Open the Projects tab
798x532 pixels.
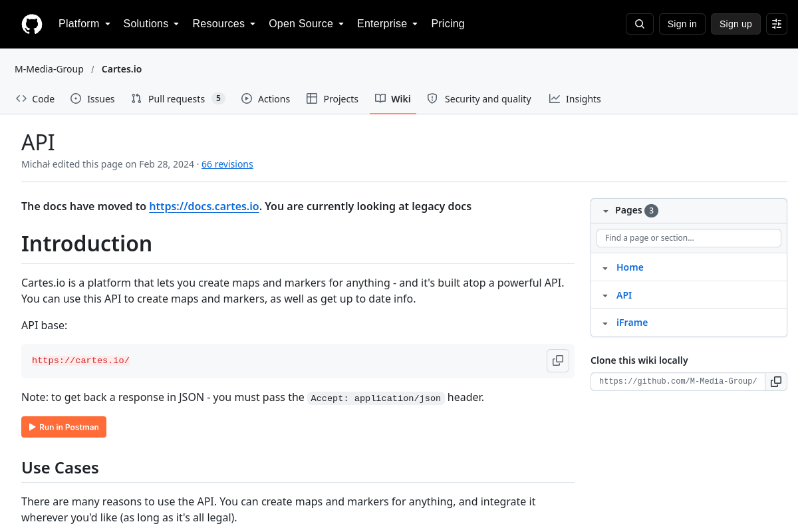coord(332,99)
